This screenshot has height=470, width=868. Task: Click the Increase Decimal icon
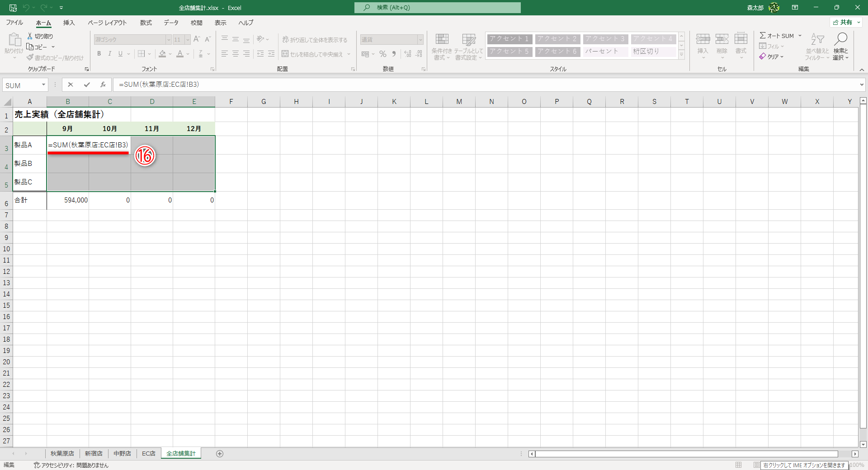pos(408,54)
